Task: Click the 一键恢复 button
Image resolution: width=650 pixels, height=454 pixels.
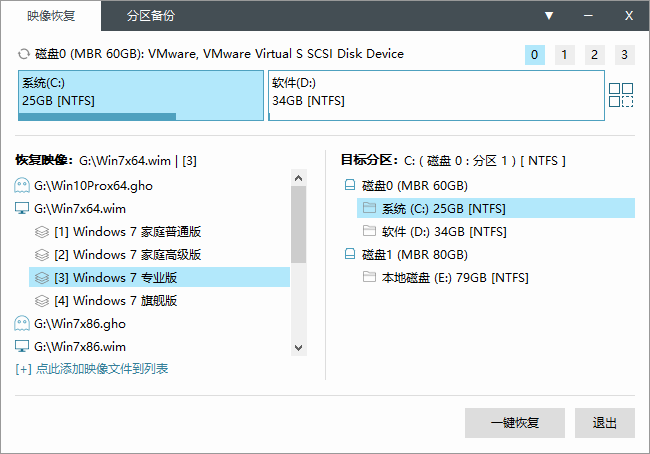Action: pyautogui.click(x=514, y=423)
